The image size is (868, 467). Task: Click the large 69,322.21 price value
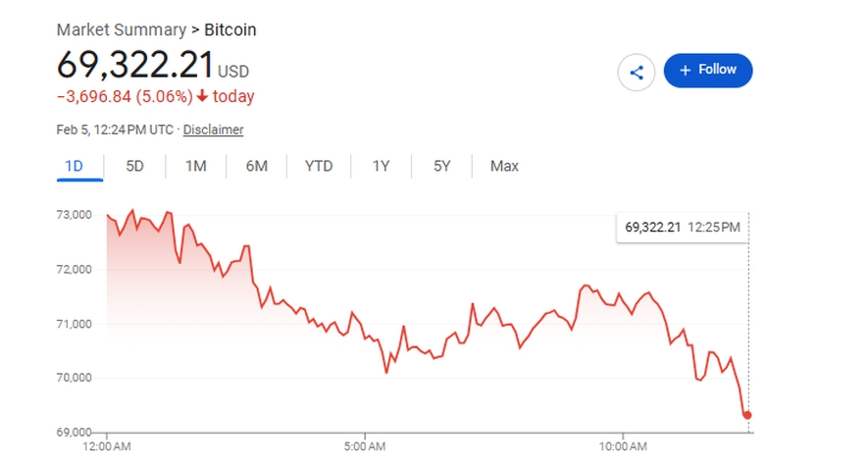click(x=134, y=65)
